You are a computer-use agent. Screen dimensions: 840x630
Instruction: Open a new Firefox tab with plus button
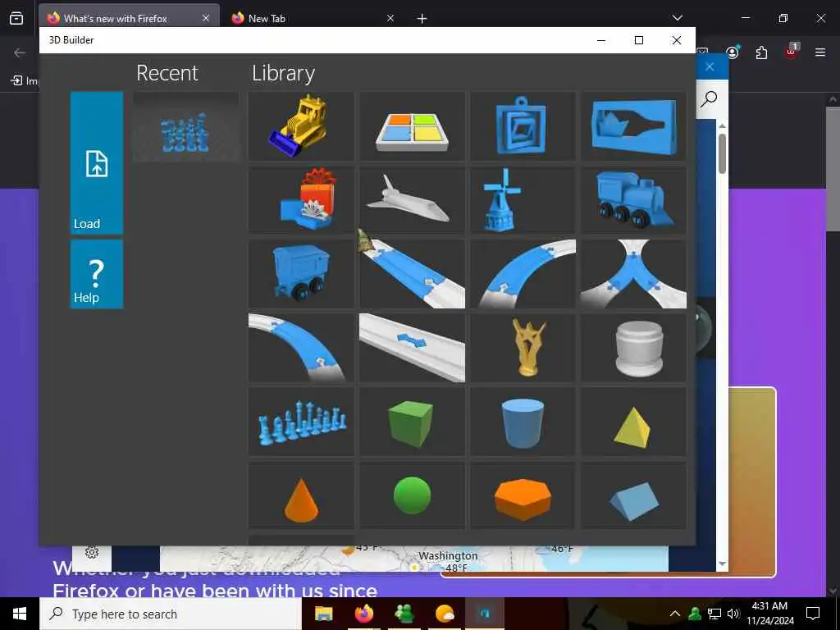(422, 19)
